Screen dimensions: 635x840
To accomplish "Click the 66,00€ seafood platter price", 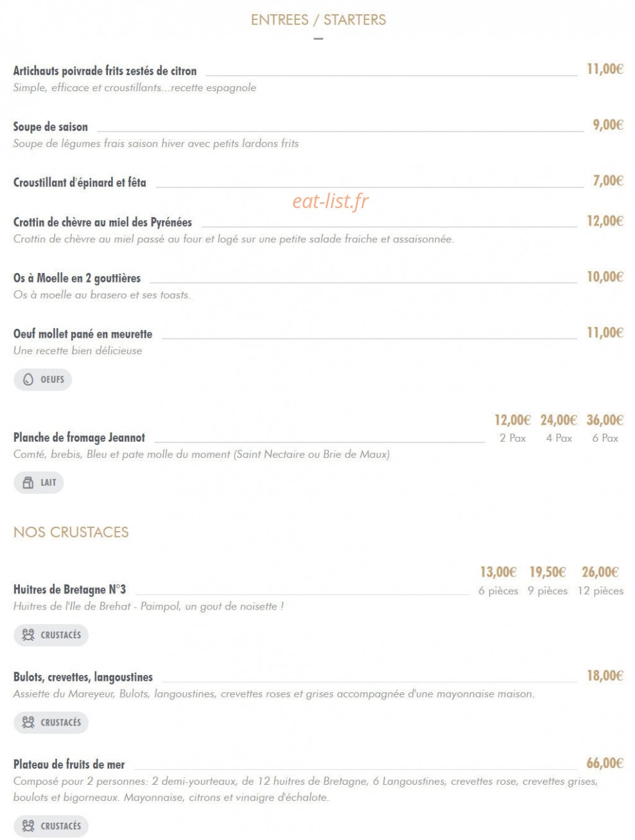I will point(605,763).
